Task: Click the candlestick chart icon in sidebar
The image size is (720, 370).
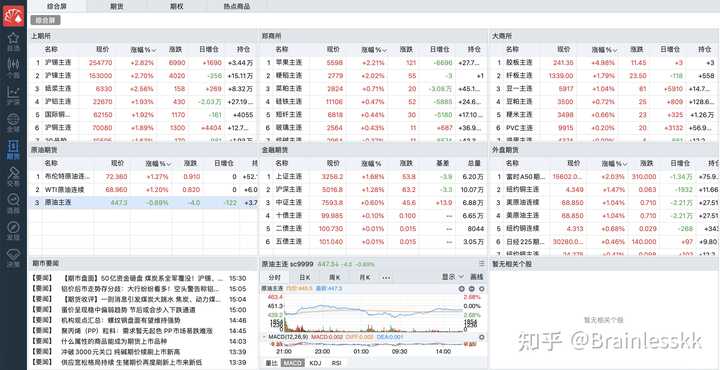Action: click(x=13, y=94)
